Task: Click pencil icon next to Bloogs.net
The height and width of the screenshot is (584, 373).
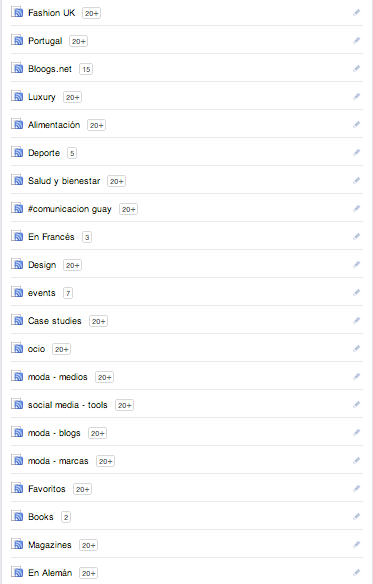Action: [357, 68]
